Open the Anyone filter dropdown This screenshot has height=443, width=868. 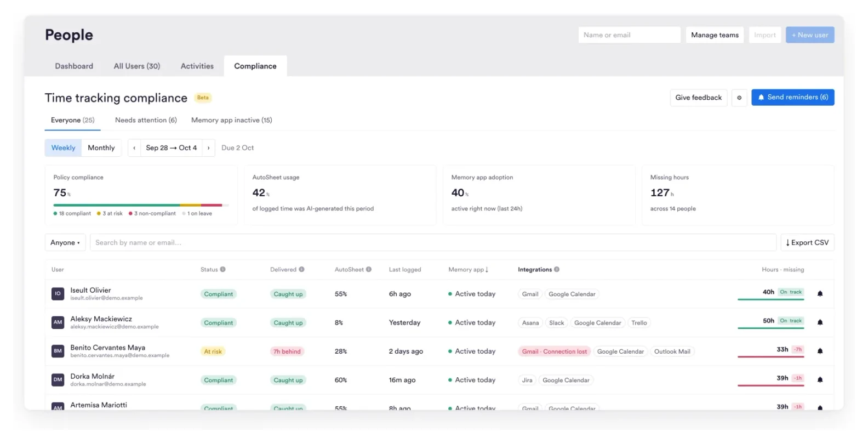65,242
